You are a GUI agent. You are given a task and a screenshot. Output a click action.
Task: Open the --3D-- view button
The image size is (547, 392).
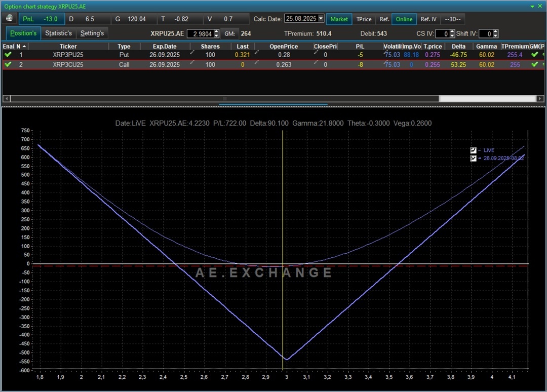(453, 19)
